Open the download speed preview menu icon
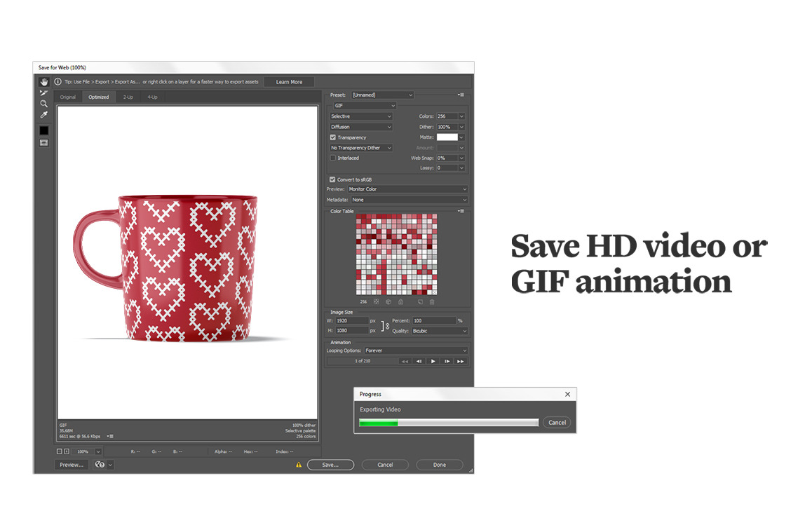The image size is (798, 532). pos(110,437)
